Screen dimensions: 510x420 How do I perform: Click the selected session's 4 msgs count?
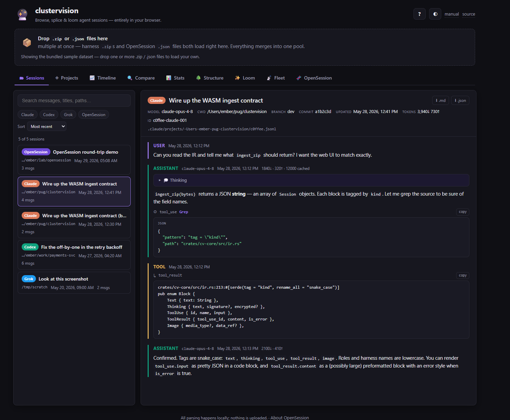28,200
